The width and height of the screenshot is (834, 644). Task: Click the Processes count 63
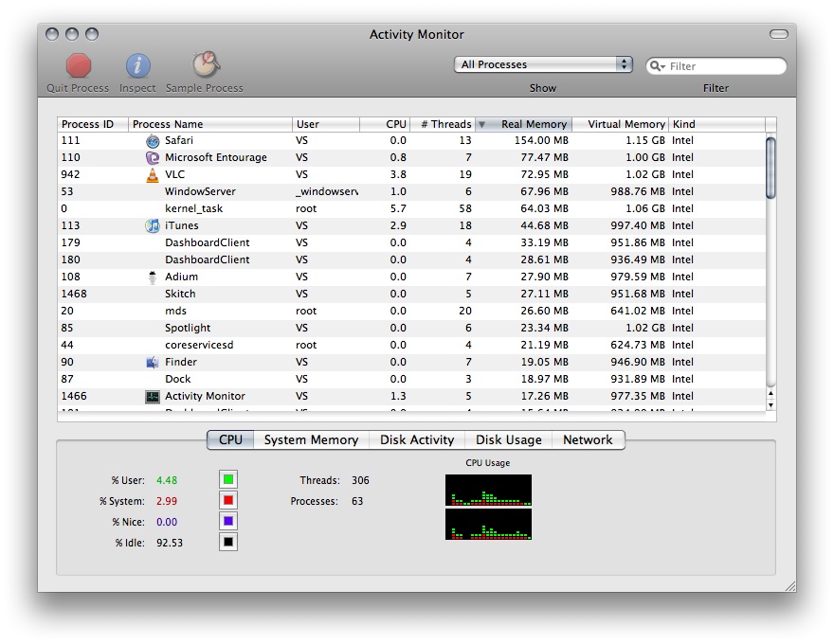coord(357,501)
